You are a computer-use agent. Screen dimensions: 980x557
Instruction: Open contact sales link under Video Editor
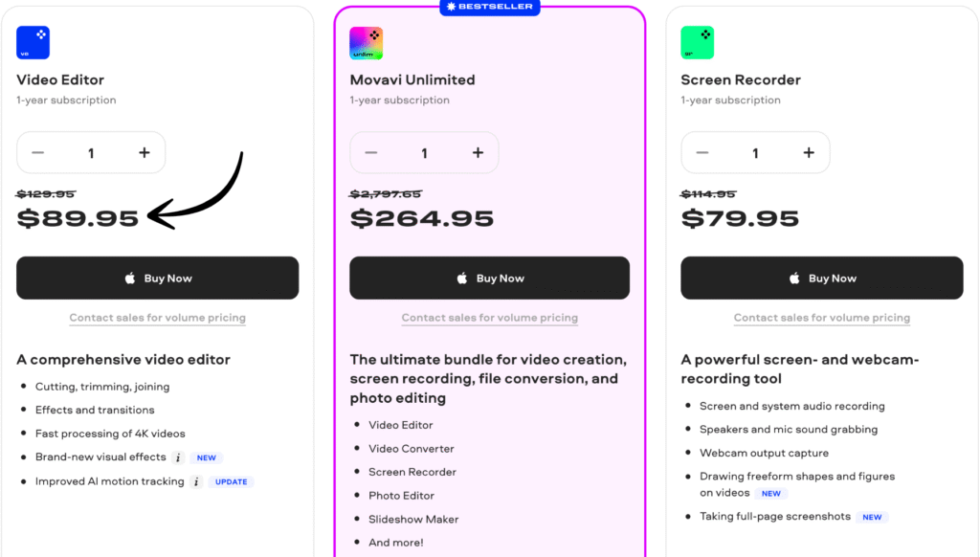[x=157, y=317]
